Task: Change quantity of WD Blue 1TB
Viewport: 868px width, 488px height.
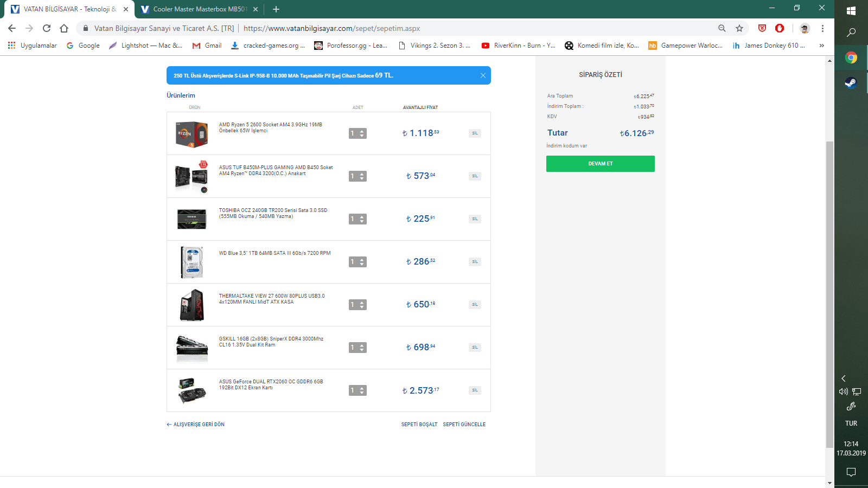Action: point(358,262)
